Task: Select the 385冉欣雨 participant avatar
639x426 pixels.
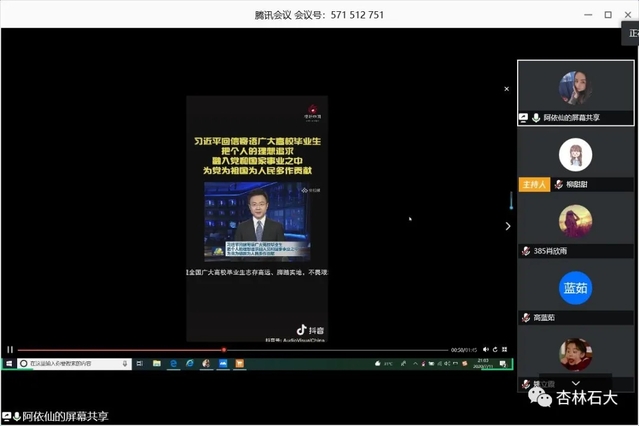Action: (575, 222)
